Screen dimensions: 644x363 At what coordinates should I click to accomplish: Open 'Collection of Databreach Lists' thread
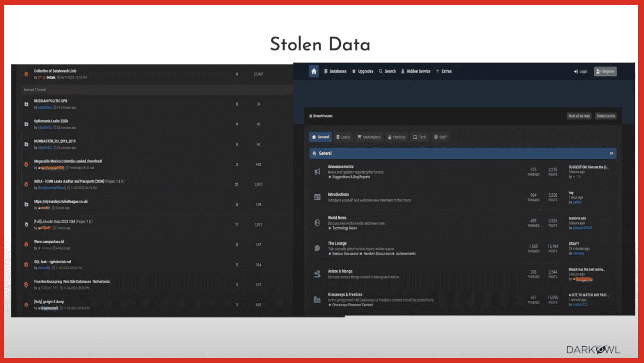point(55,71)
